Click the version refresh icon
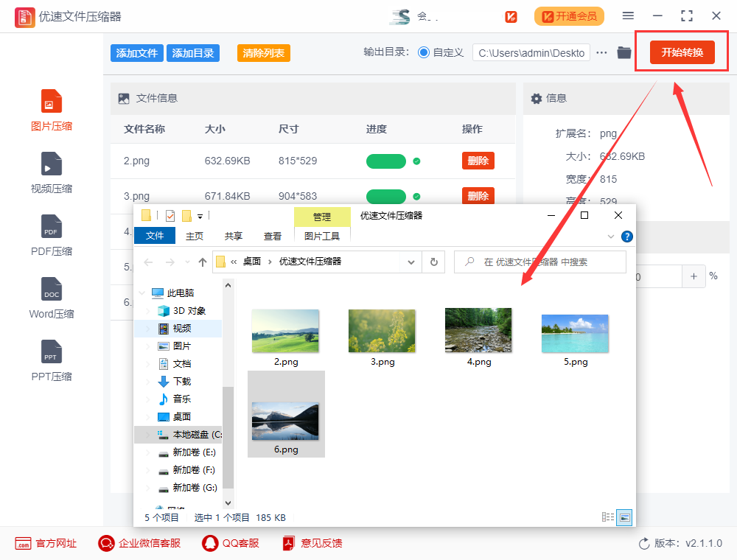The width and height of the screenshot is (737, 560). (x=644, y=544)
